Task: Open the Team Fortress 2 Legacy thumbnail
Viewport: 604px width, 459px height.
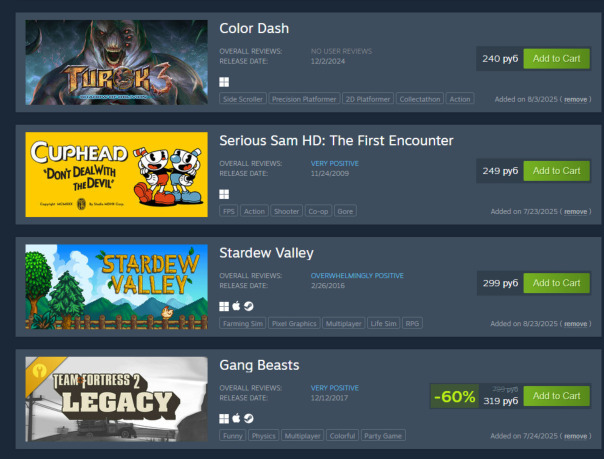Action: pyautogui.click(x=116, y=399)
